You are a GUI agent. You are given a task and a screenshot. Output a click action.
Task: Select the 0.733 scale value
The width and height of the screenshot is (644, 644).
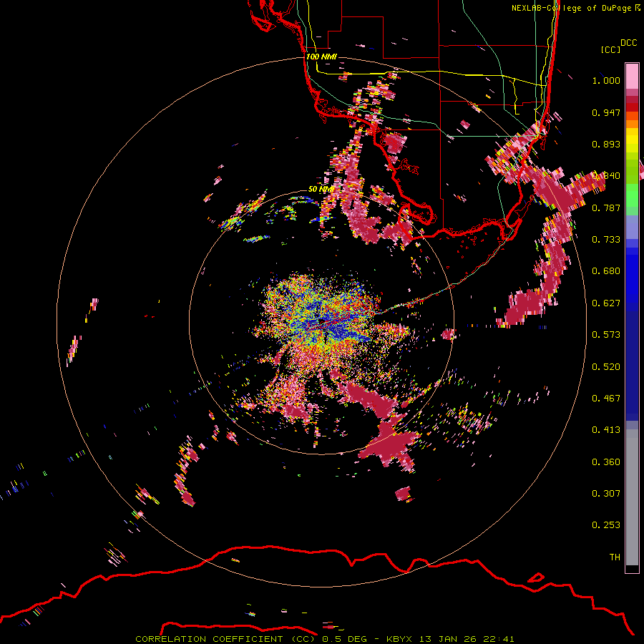[x=606, y=240]
